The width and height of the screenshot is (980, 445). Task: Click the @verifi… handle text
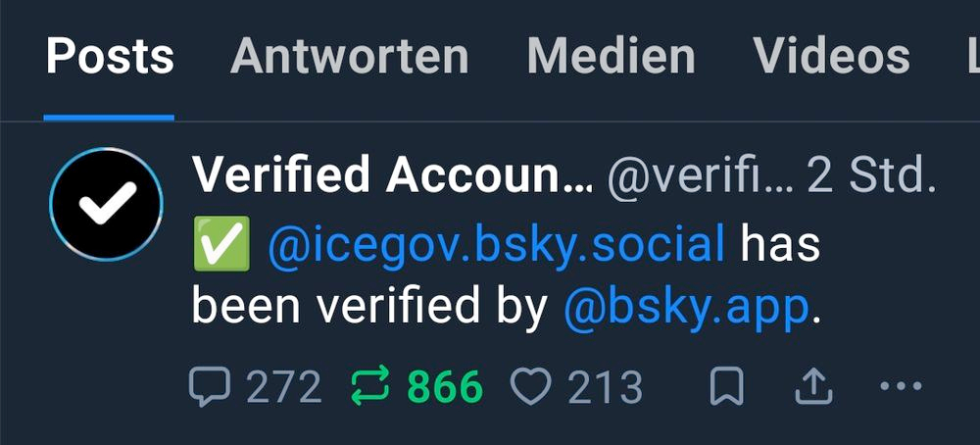701,176
